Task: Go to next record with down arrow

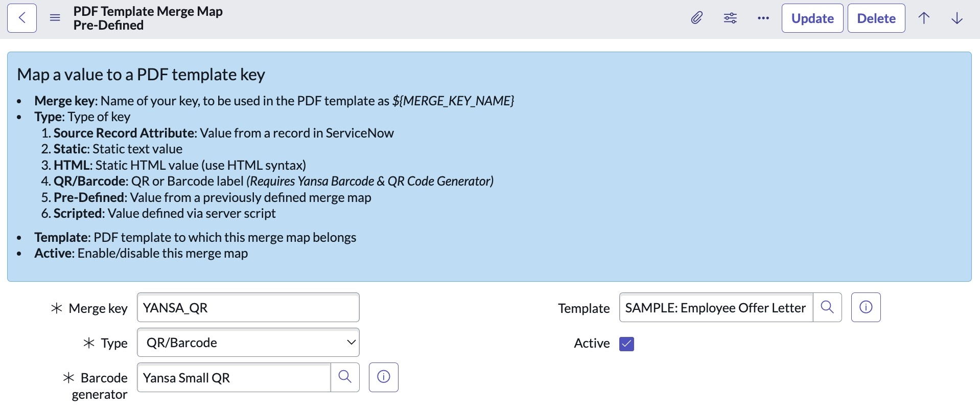Action: (957, 18)
